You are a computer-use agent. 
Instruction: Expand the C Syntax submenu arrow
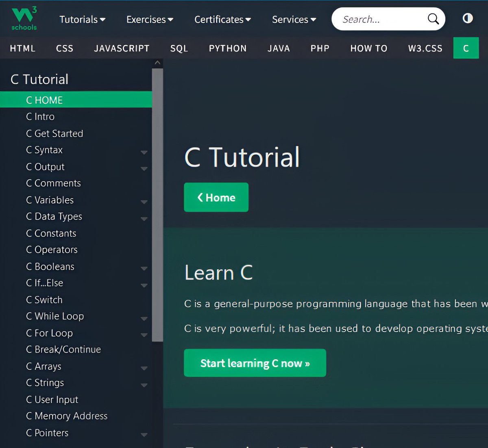144,152
